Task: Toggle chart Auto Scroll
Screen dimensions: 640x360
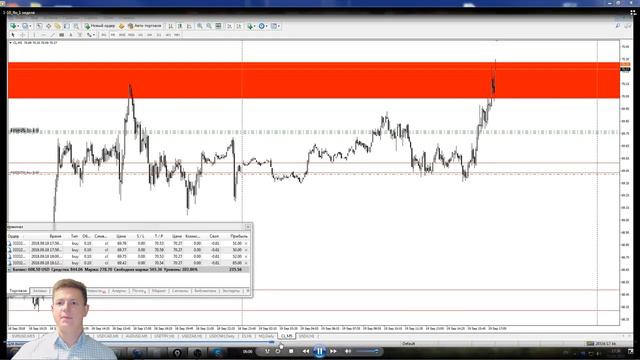Action: 229,26
